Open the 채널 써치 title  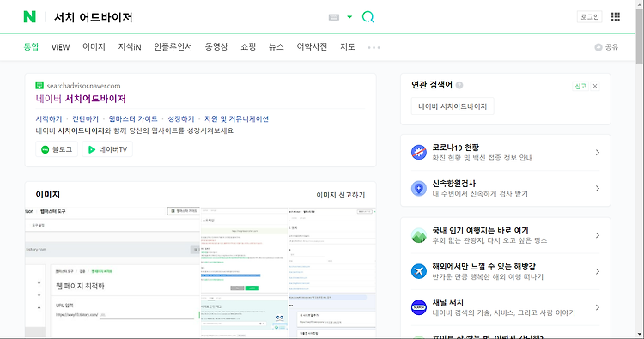[447, 302]
